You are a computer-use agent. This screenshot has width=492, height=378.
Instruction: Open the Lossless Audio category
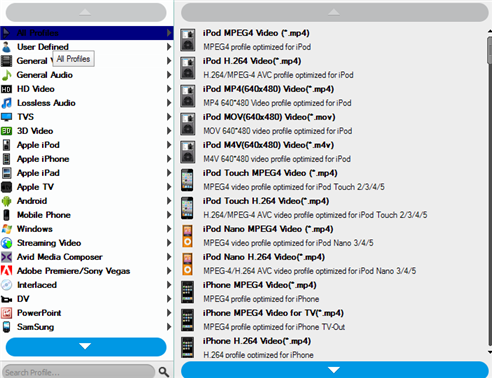pos(87,103)
